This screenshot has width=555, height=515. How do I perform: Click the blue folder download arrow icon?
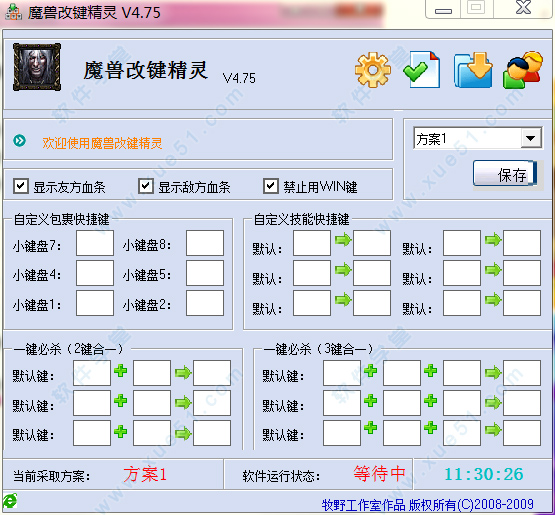(473, 70)
